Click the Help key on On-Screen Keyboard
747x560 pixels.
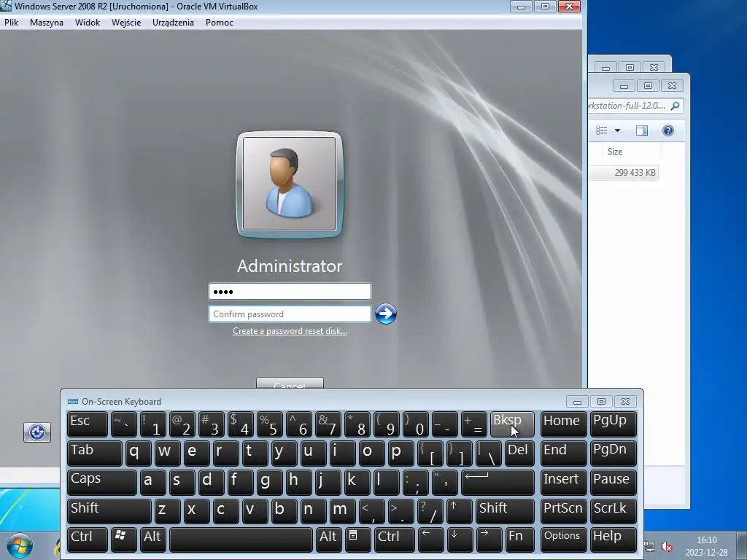click(613, 540)
